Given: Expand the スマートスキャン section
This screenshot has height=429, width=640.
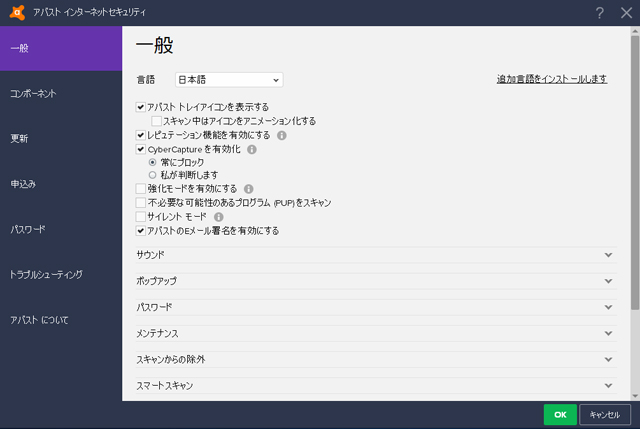Looking at the screenshot, I should (x=376, y=385).
